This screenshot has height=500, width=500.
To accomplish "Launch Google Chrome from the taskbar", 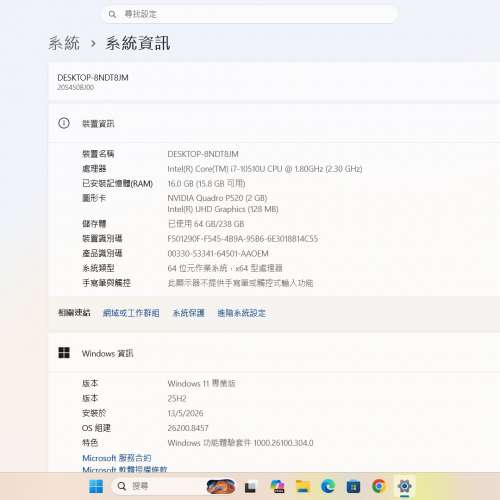I will click(x=379, y=486).
